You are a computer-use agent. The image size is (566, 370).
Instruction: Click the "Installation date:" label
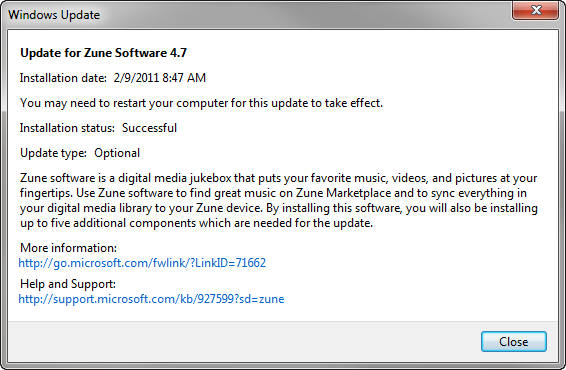pos(63,78)
